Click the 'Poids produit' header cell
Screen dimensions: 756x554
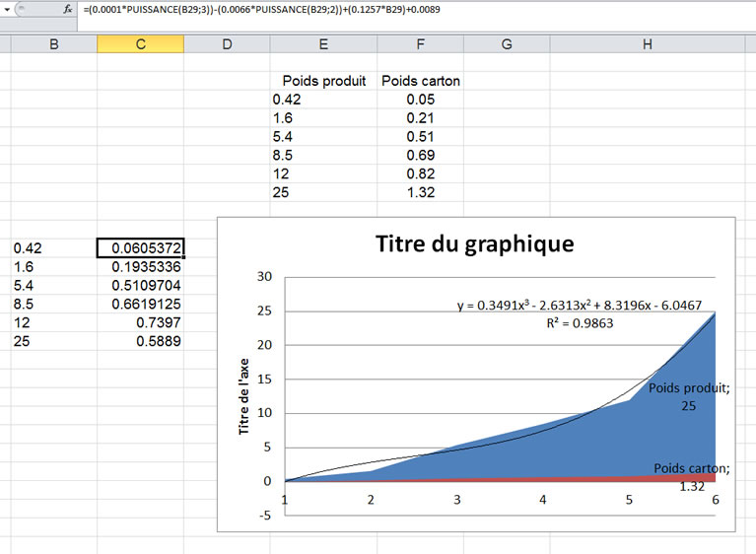click(x=323, y=81)
